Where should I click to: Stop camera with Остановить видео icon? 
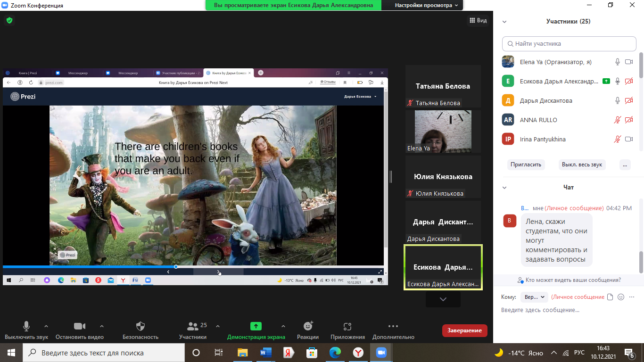point(80,326)
